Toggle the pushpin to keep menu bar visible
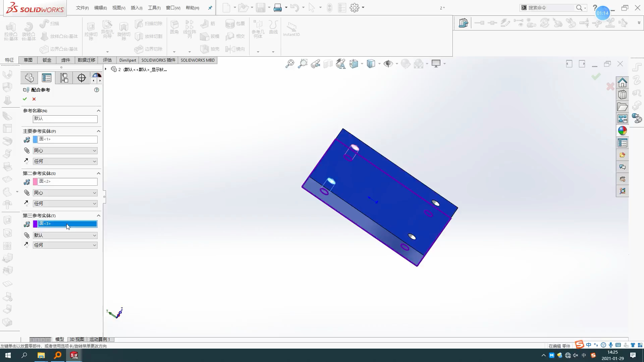This screenshot has width=644, height=362. point(210,7)
